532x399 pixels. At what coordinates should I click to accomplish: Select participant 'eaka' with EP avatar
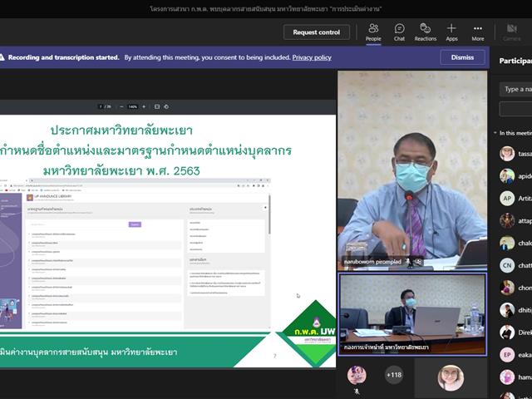click(515, 355)
